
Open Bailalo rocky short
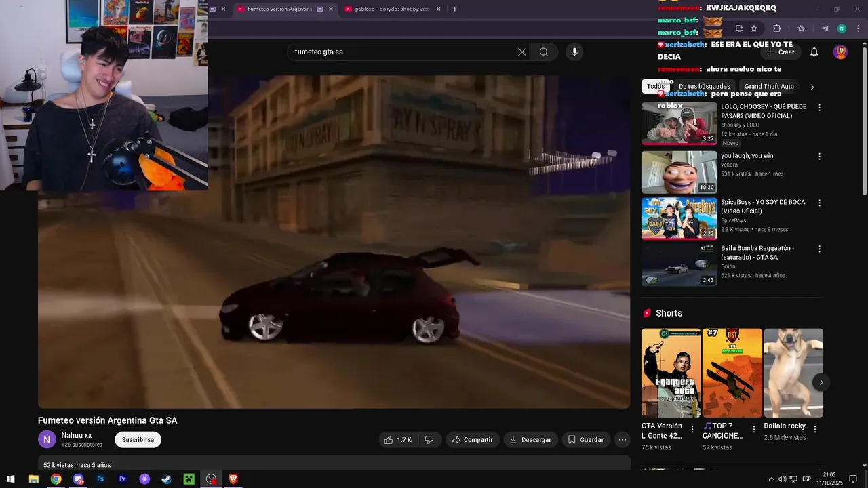coord(793,373)
